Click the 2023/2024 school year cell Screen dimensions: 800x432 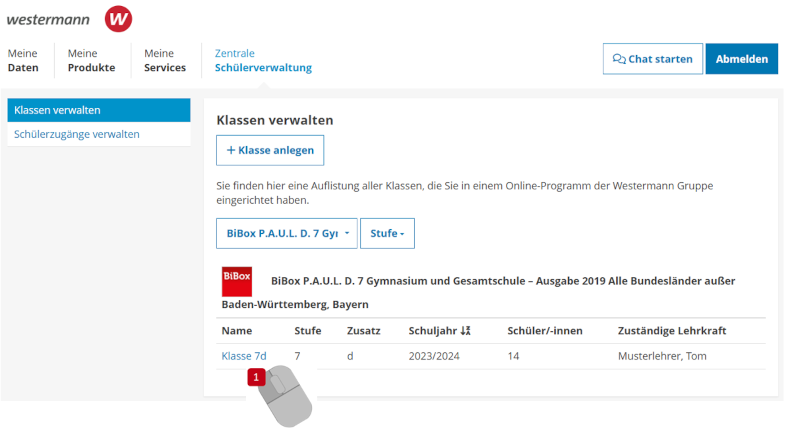(434, 356)
